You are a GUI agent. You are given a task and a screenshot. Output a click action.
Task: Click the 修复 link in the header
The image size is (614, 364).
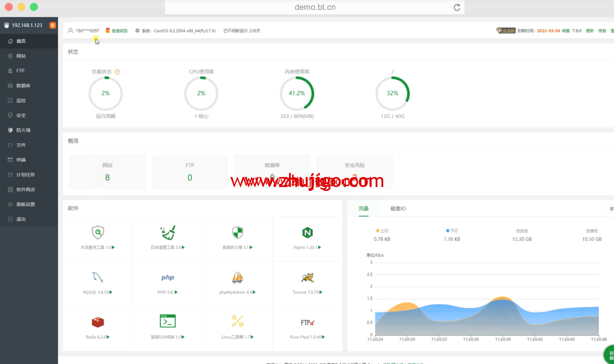pyautogui.click(x=602, y=31)
